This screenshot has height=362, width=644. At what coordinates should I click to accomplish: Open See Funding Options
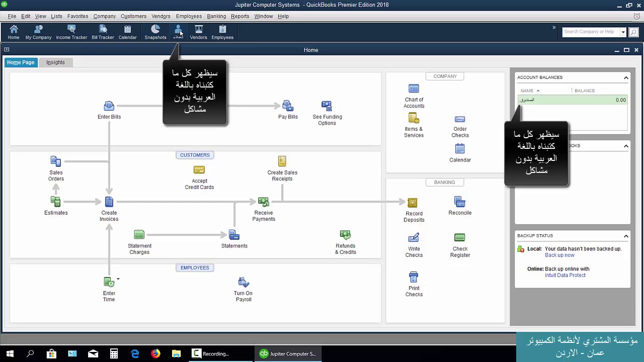pos(327,113)
